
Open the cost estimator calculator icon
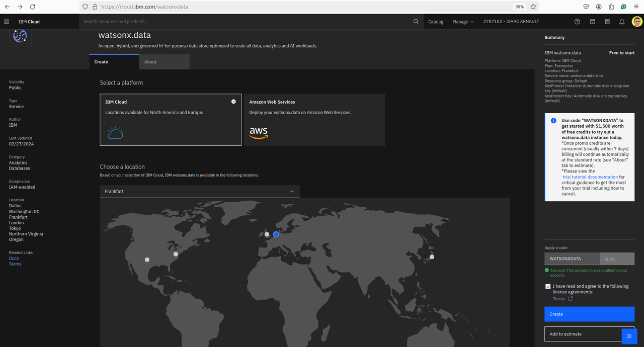pyautogui.click(x=607, y=22)
